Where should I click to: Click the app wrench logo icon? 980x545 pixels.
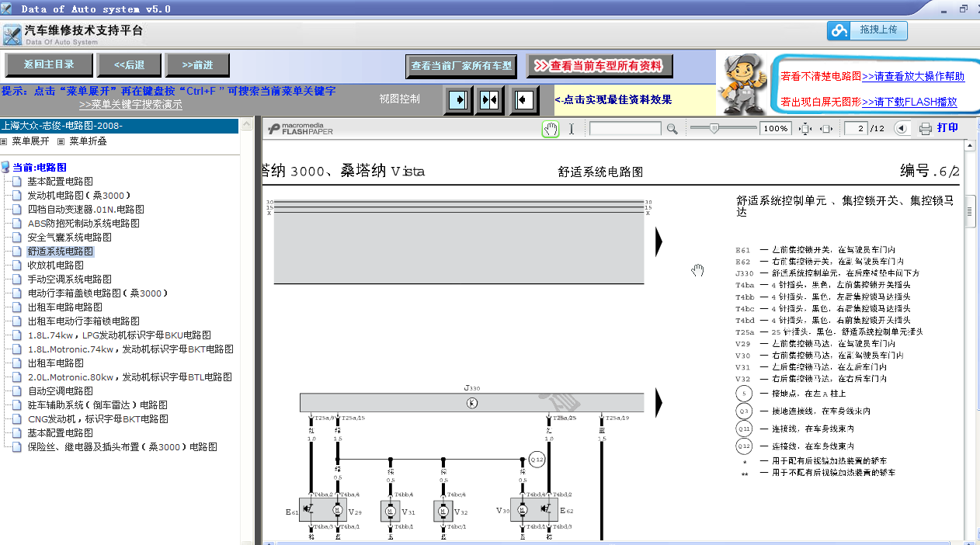[x=12, y=36]
